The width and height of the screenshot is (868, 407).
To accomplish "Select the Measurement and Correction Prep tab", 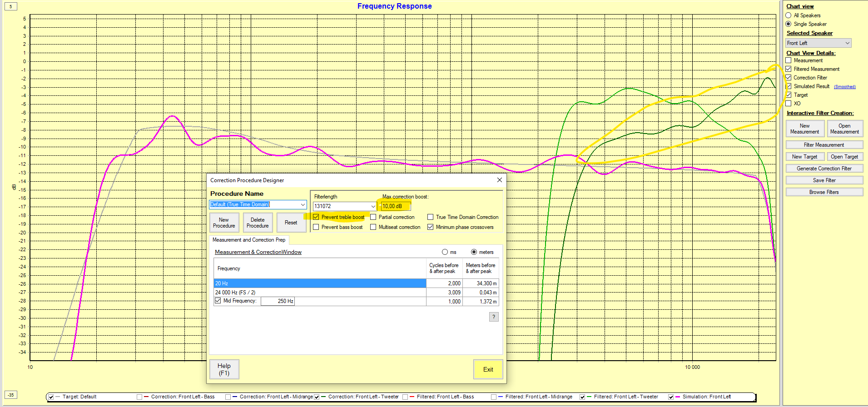I will coord(249,240).
